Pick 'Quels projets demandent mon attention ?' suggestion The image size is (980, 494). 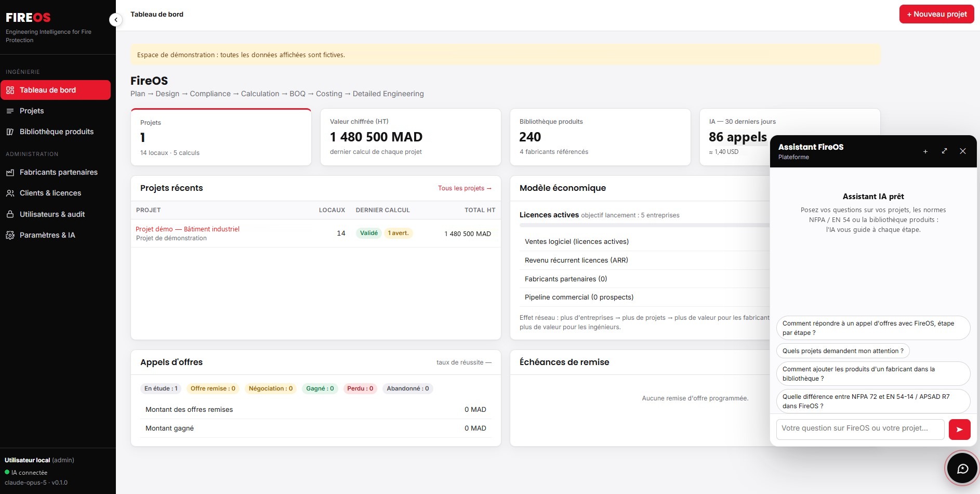click(x=843, y=351)
